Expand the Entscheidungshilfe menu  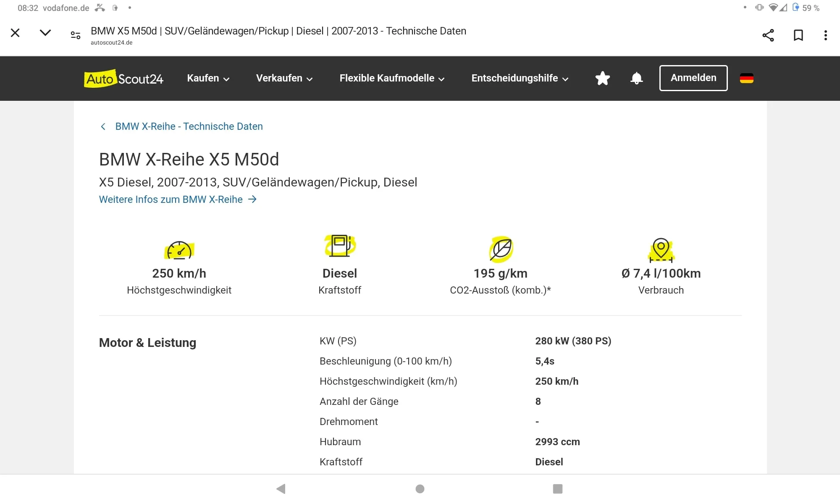520,78
